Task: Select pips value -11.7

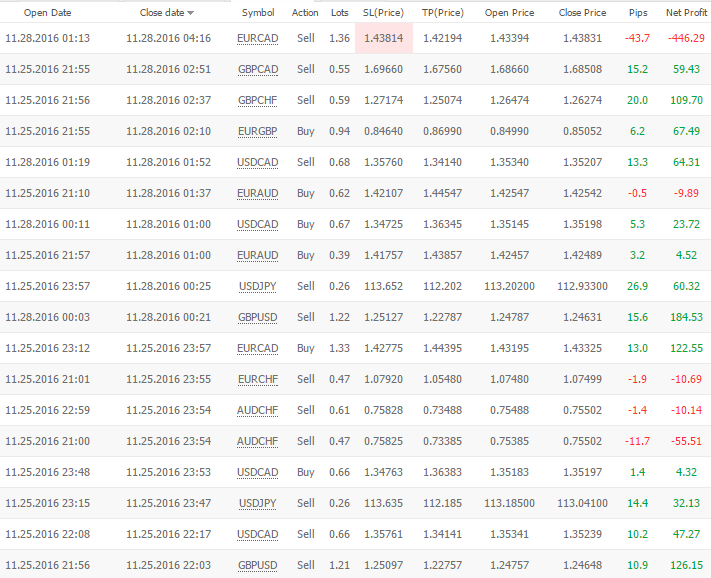Action: (x=637, y=441)
